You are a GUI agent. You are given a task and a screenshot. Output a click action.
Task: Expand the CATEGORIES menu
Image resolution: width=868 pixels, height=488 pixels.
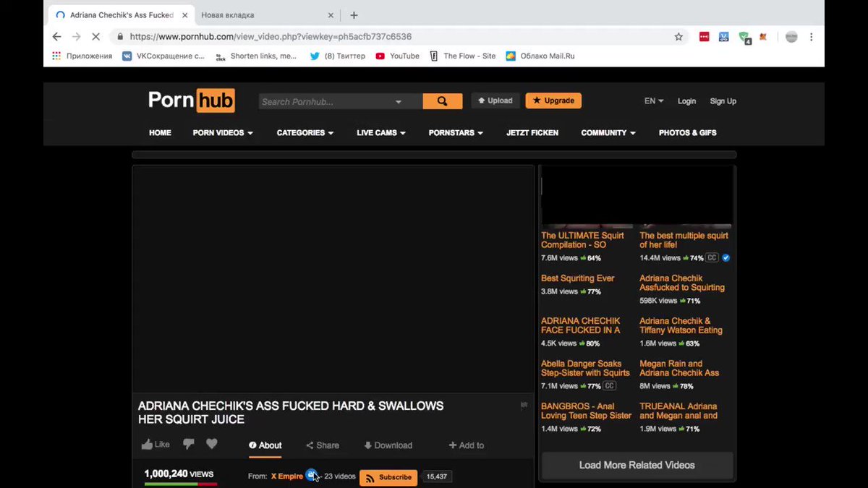coord(305,133)
